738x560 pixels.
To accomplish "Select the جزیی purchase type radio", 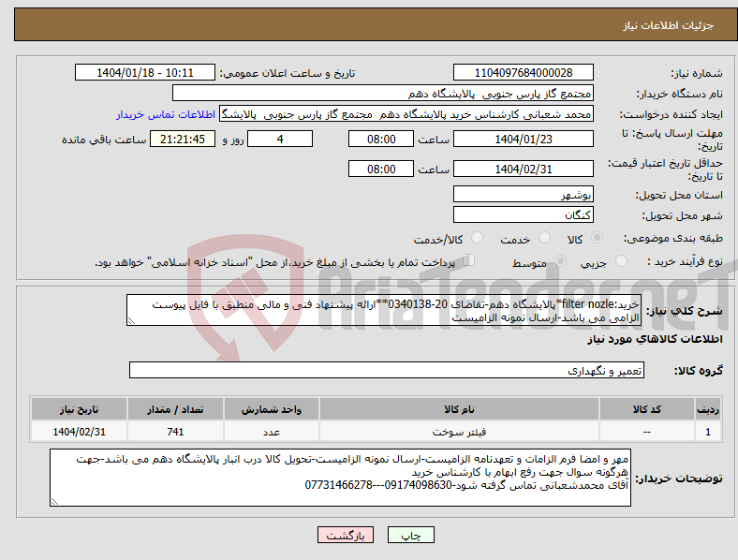I will click(x=621, y=261).
